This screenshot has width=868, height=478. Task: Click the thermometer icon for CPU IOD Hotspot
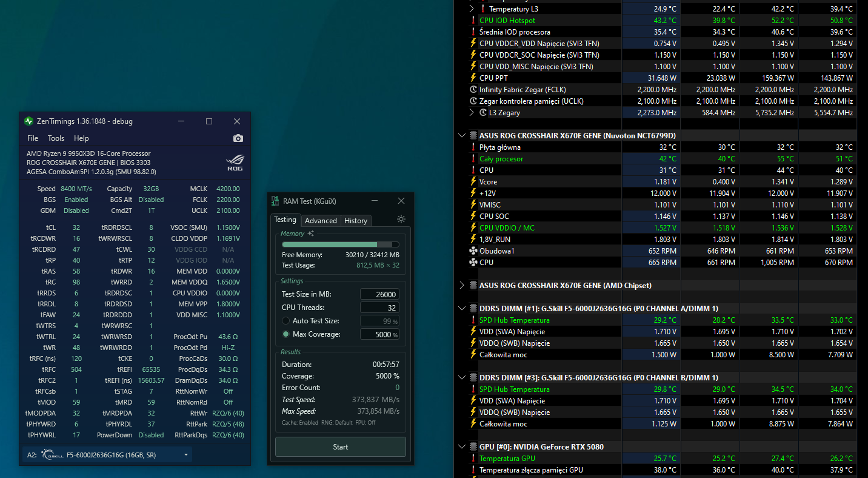click(x=473, y=21)
